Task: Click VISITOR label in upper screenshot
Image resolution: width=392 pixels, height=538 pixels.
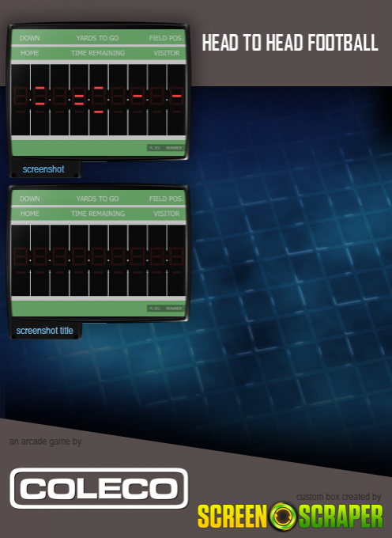Action: tap(167, 53)
